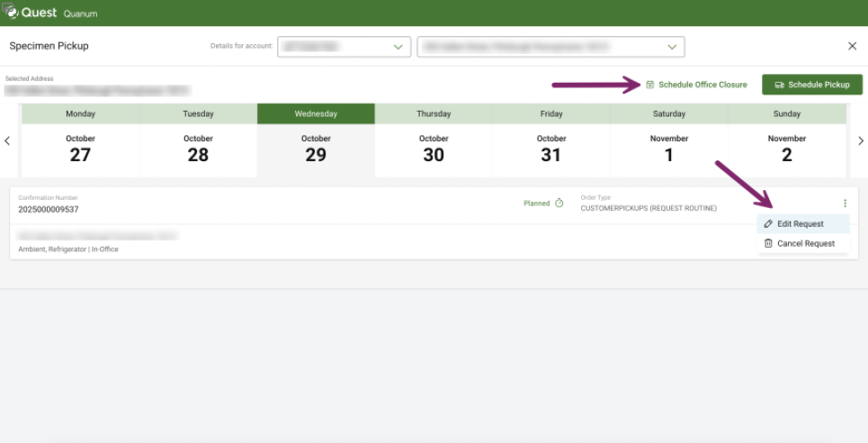Select Monday October 27
This screenshot has width=868, height=443.
80,149
